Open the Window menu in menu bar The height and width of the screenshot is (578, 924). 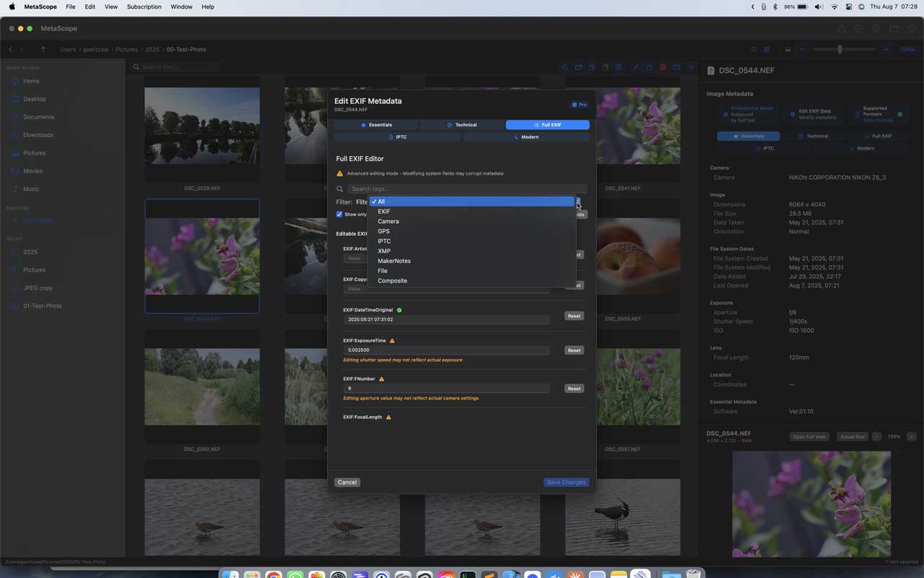tap(181, 7)
